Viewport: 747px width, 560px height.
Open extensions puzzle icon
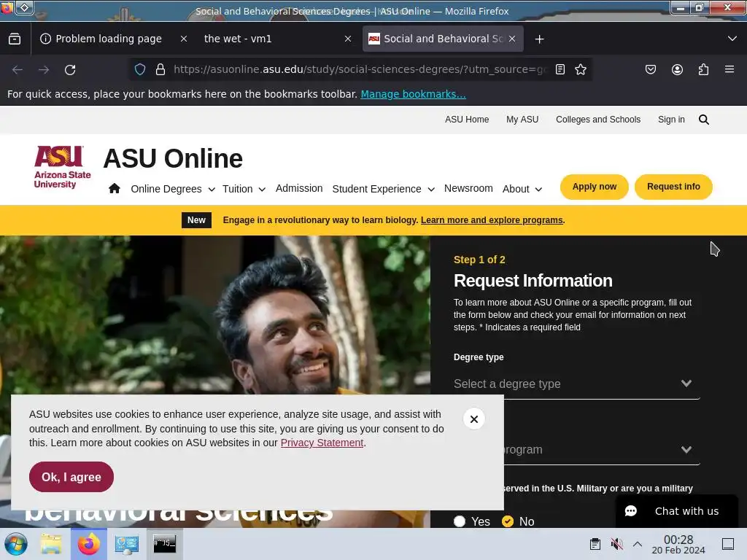click(703, 69)
